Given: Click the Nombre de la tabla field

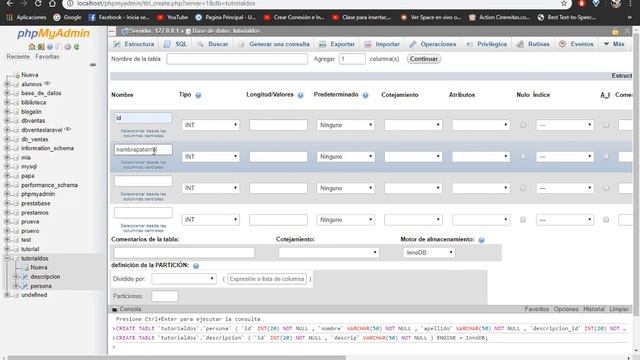Looking at the screenshot, I should click(237, 59).
